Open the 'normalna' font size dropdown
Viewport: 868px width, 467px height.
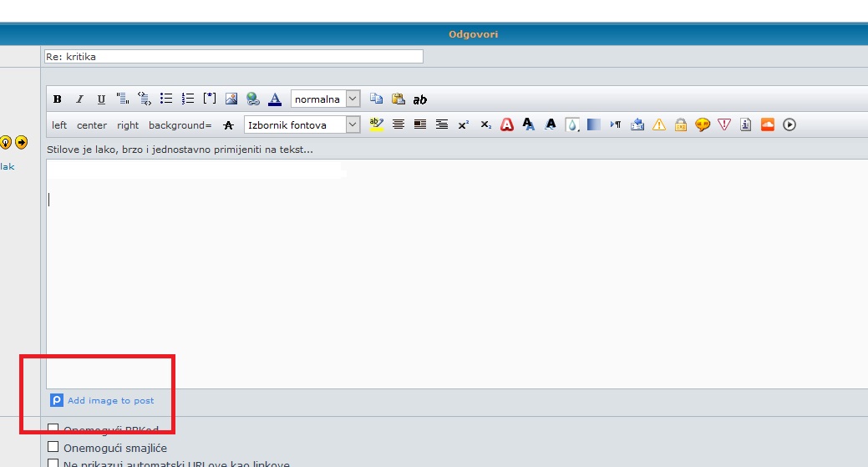tap(326, 99)
